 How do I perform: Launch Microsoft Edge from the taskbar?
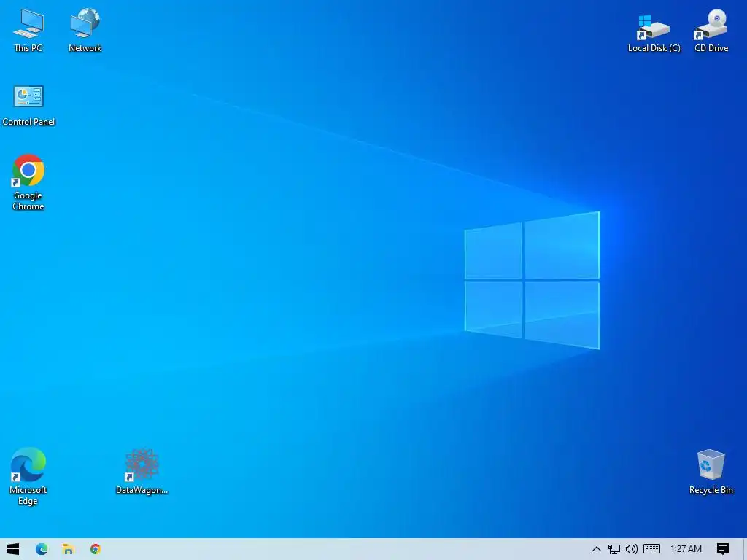point(42,549)
